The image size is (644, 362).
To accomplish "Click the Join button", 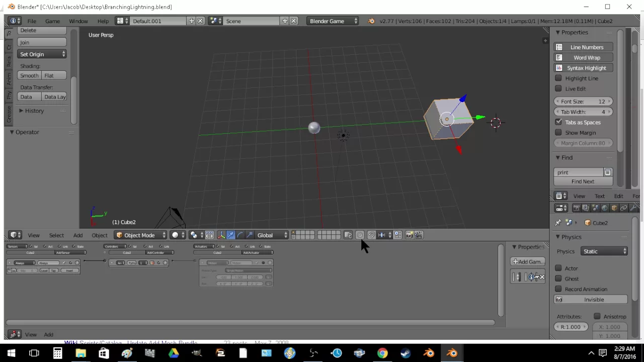I will pos(42,42).
